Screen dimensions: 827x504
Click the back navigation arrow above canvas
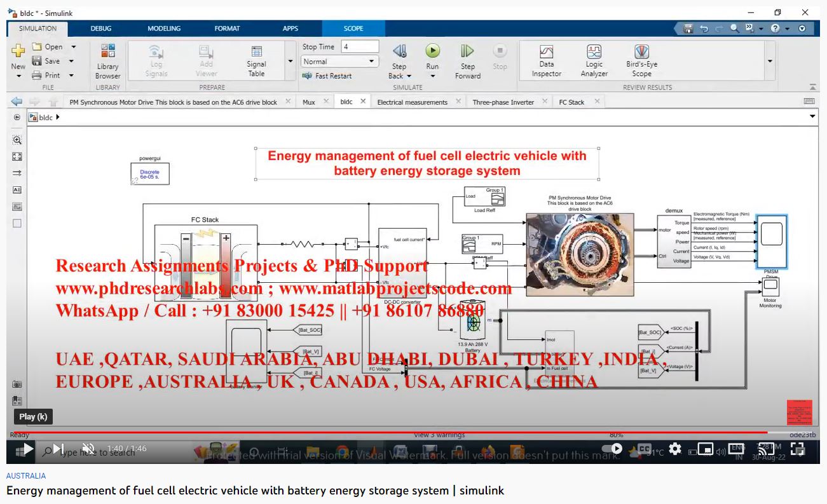17,102
